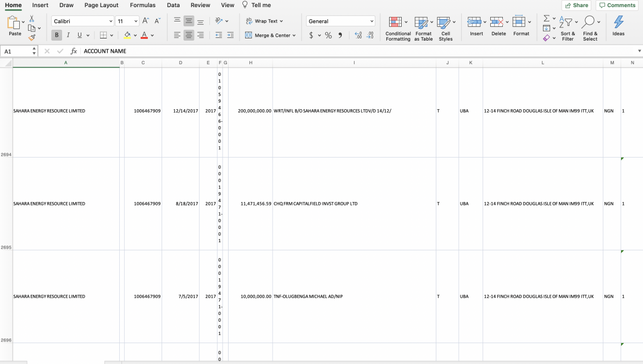
Task: Select column I header
Action: coord(354,63)
